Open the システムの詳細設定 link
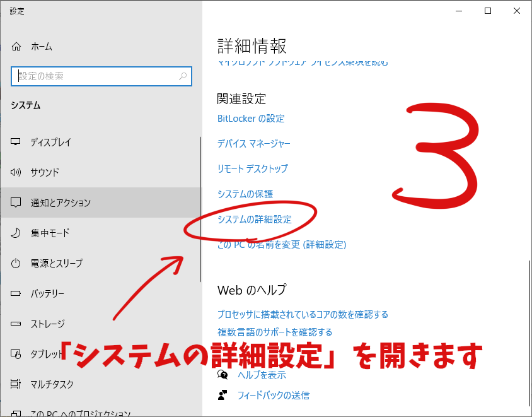Screen dimensions: 532x417 [254, 220]
